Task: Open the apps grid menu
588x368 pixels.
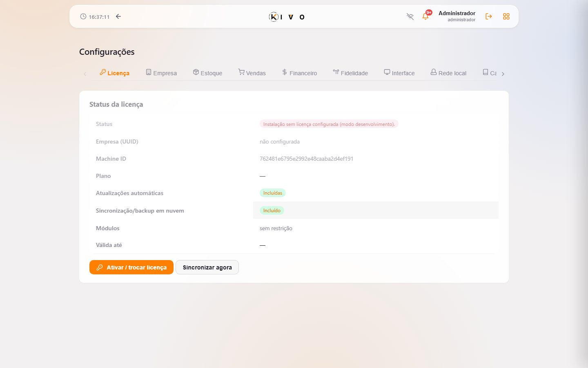Action: (x=506, y=16)
